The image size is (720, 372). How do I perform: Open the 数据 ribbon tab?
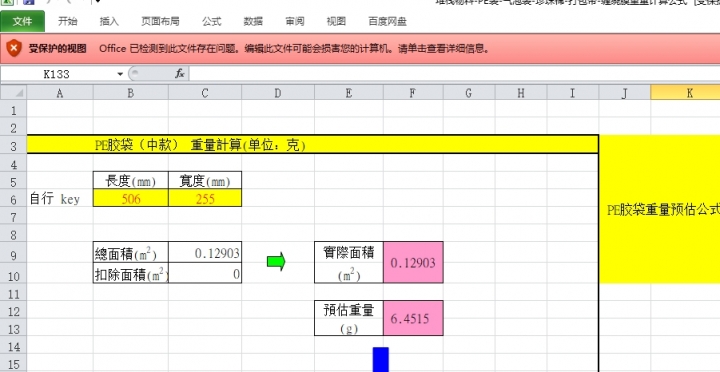coord(253,21)
